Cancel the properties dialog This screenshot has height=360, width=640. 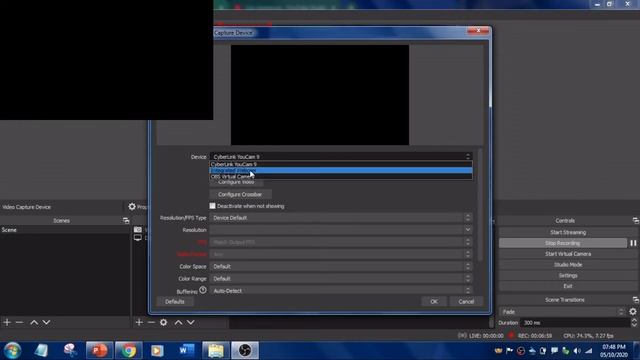[466, 302]
